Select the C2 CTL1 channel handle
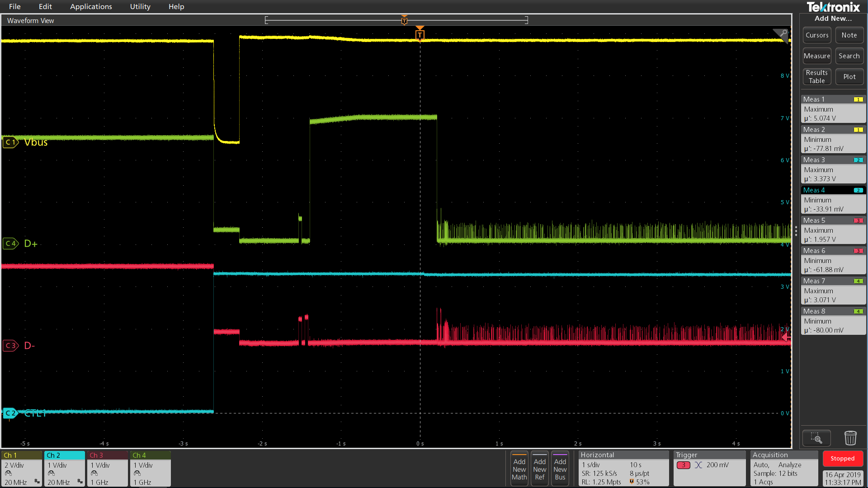The height and width of the screenshot is (488, 868). pyautogui.click(x=10, y=413)
